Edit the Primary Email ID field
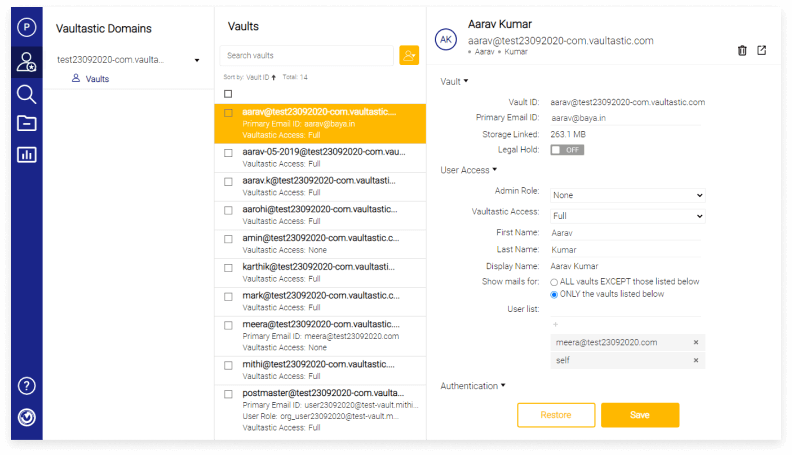The height and width of the screenshot is (455, 792). tap(626, 118)
